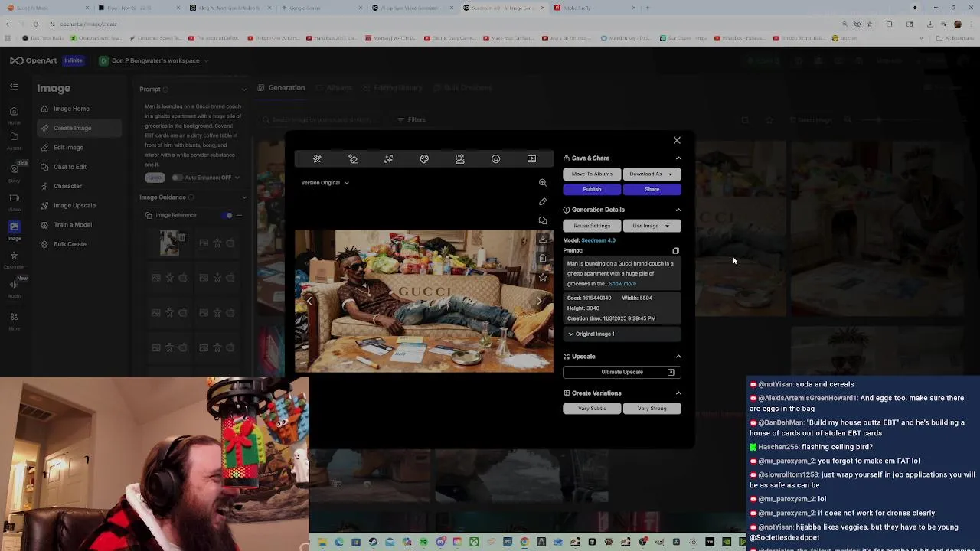Open the Auto Enhance options arrow

(237, 178)
